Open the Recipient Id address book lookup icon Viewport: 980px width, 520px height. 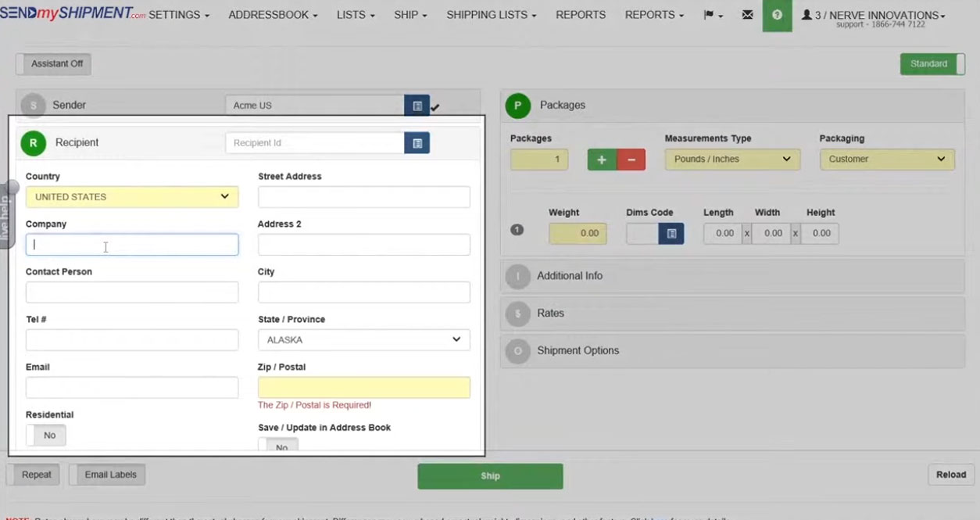click(417, 143)
